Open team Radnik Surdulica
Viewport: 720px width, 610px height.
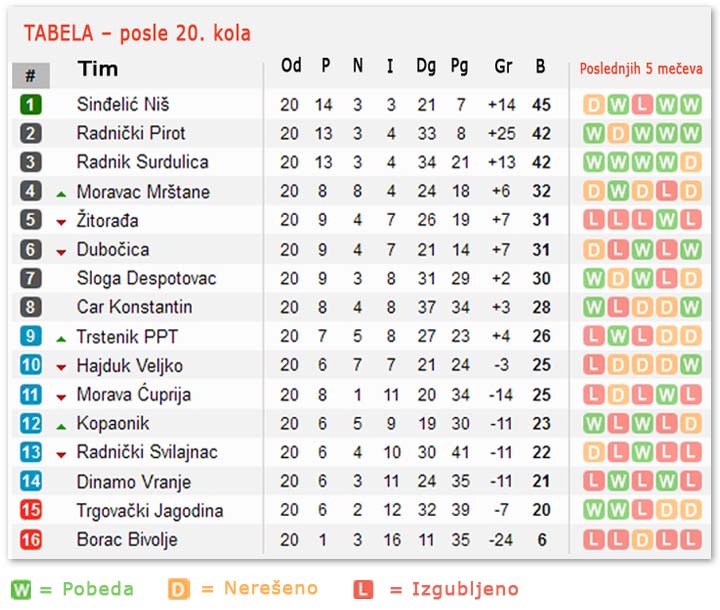click(142, 162)
